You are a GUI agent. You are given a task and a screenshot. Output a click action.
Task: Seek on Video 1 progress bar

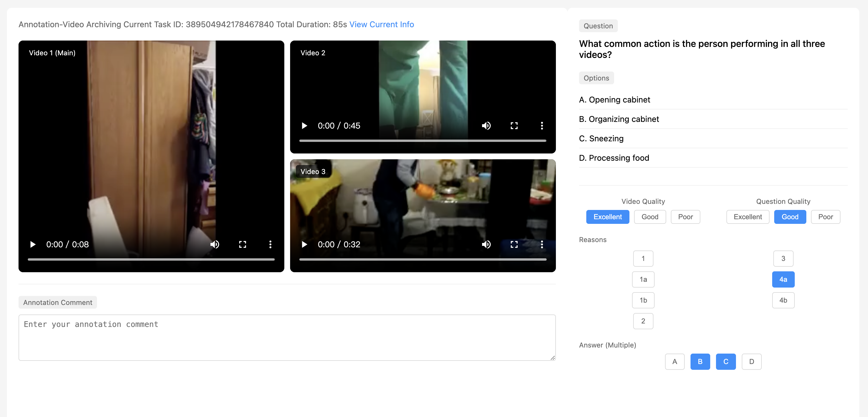click(151, 259)
